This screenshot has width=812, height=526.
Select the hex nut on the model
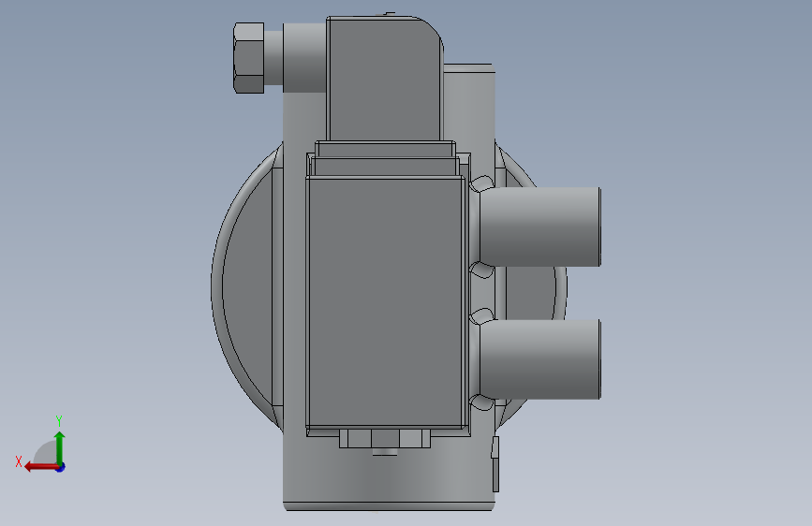pyautogui.click(x=248, y=58)
